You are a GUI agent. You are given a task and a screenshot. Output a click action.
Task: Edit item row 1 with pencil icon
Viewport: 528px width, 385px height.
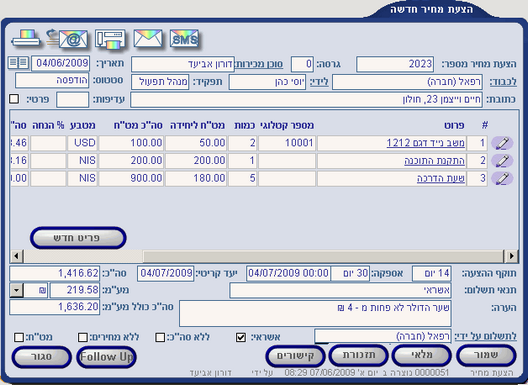(502, 143)
